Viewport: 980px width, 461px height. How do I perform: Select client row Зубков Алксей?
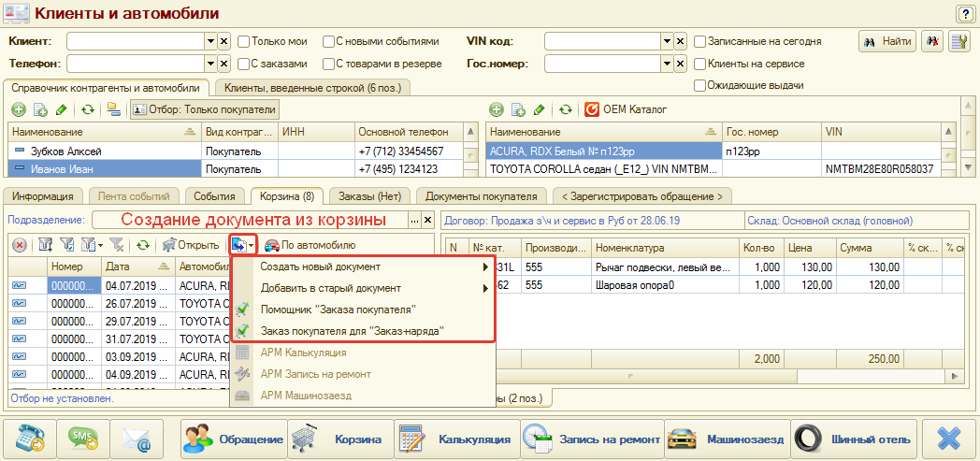coord(236,151)
